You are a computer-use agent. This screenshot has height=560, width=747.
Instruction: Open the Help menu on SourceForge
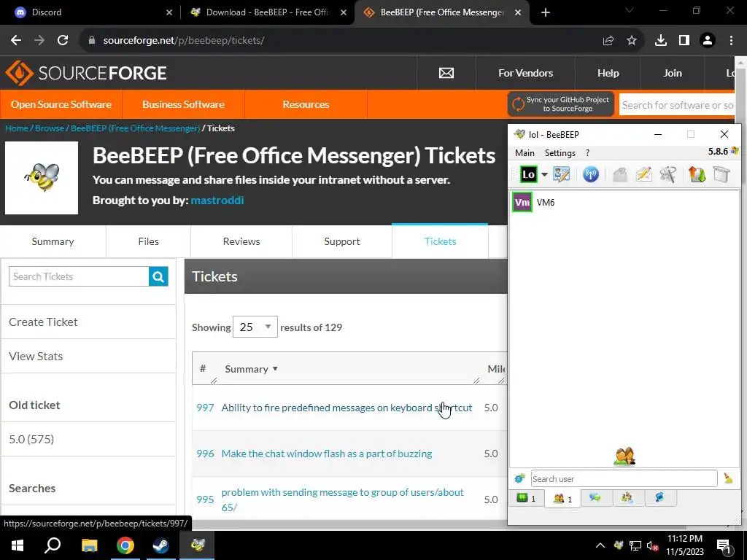pos(608,73)
